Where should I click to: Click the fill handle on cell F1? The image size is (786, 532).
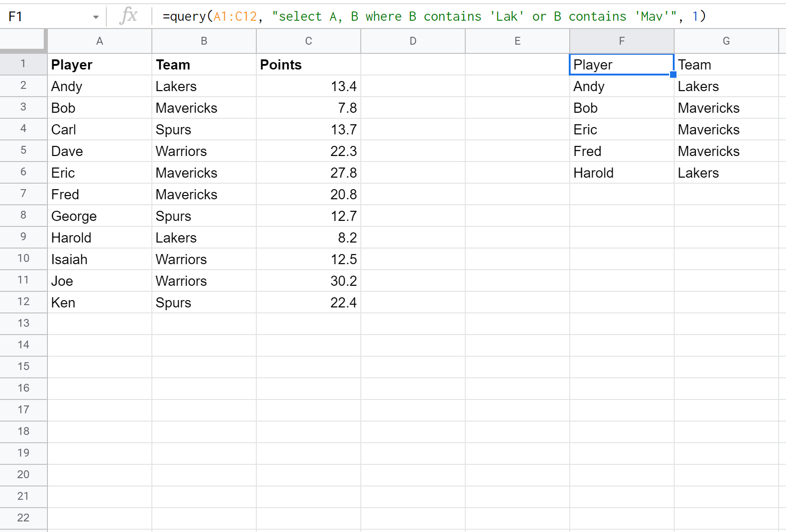[673, 75]
